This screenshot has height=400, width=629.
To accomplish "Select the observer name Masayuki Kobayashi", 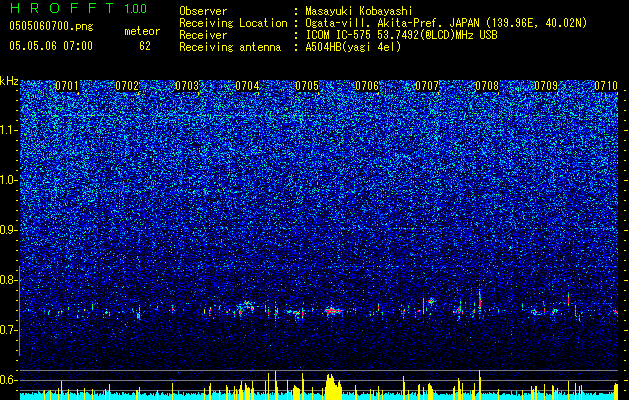I will [x=359, y=11].
